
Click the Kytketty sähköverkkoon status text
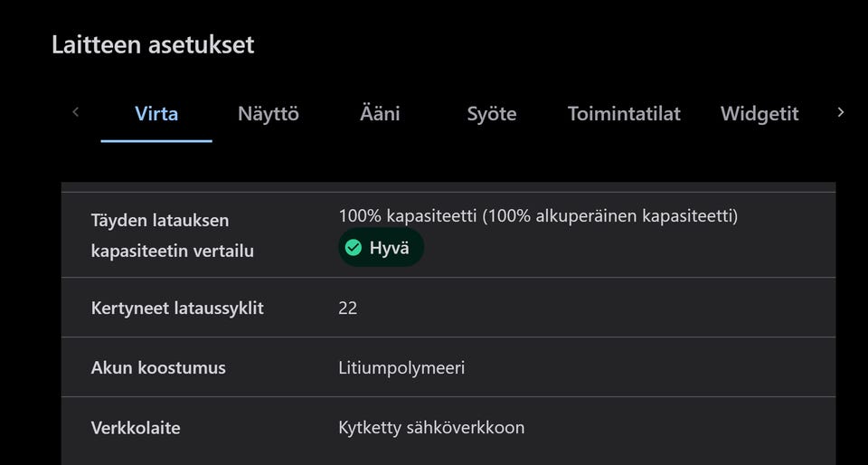click(431, 427)
